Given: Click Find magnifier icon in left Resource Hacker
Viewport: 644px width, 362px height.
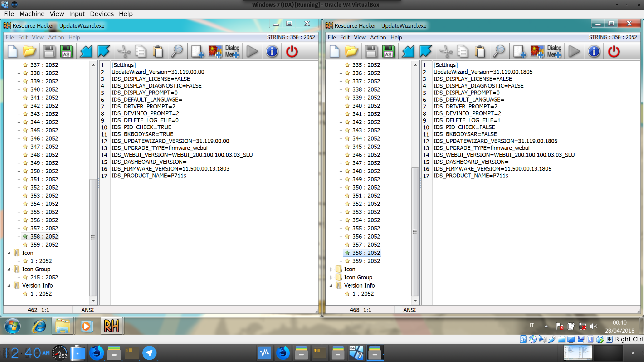Looking at the screenshot, I should [177, 51].
